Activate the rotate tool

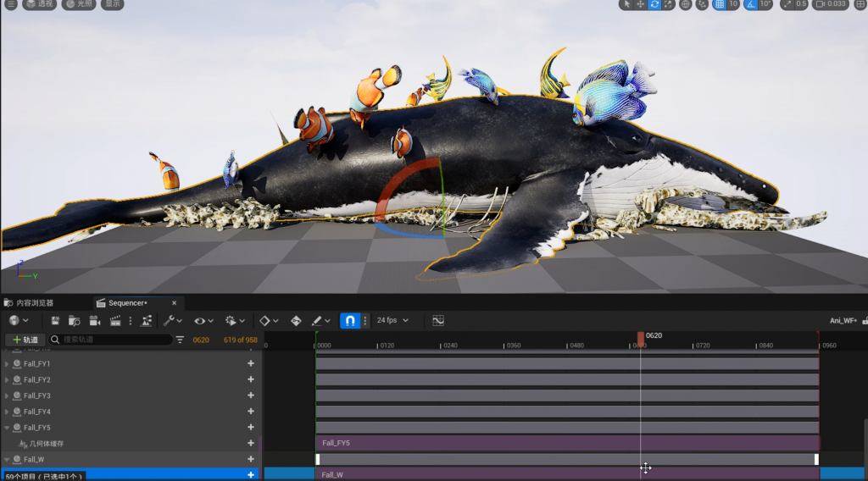click(654, 4)
